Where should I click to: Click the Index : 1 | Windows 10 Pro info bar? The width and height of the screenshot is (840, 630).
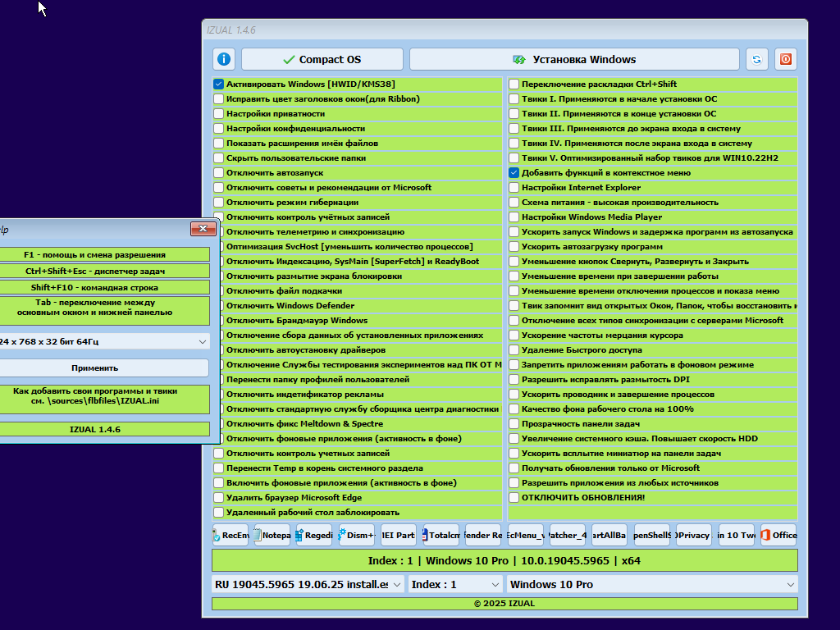coord(504,561)
